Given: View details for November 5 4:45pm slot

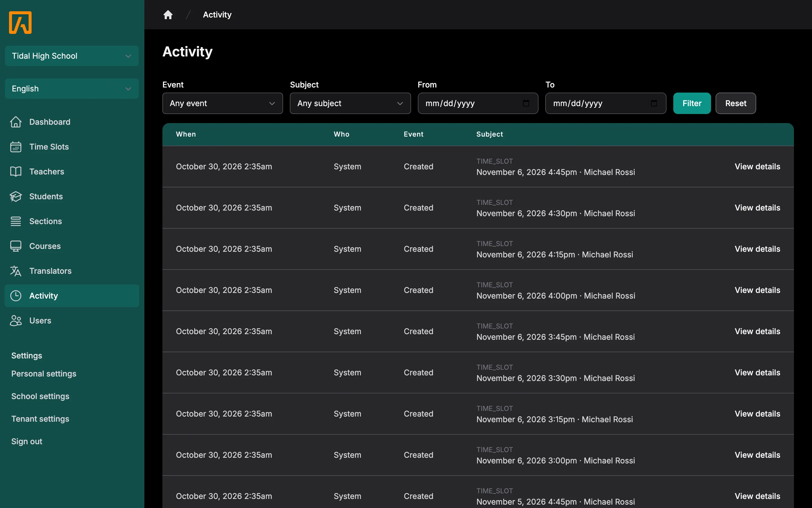Looking at the screenshot, I should coord(757,496).
